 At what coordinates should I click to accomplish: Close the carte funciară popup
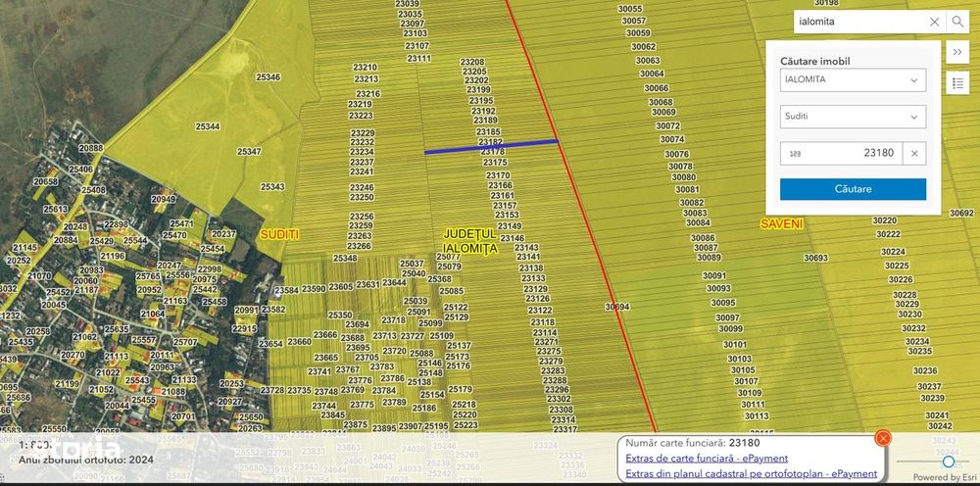pyautogui.click(x=883, y=438)
